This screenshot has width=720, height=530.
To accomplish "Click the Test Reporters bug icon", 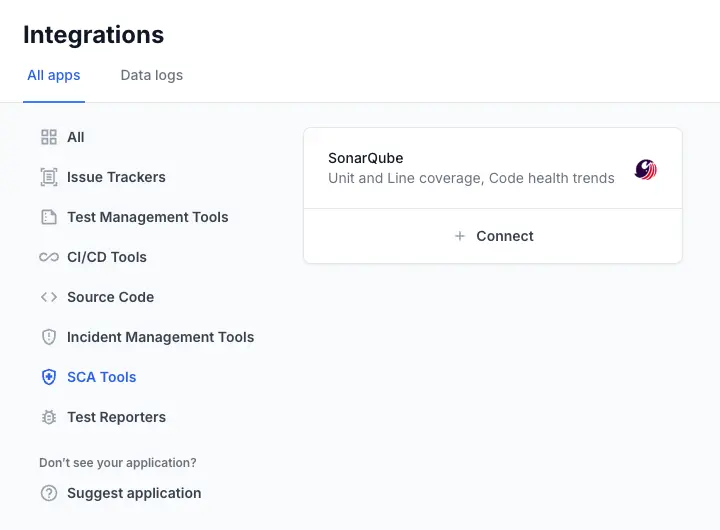I will [49, 417].
